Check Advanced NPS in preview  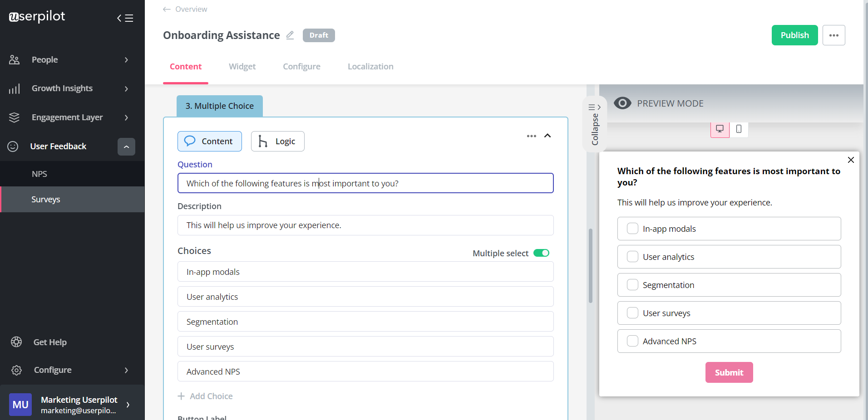click(632, 341)
